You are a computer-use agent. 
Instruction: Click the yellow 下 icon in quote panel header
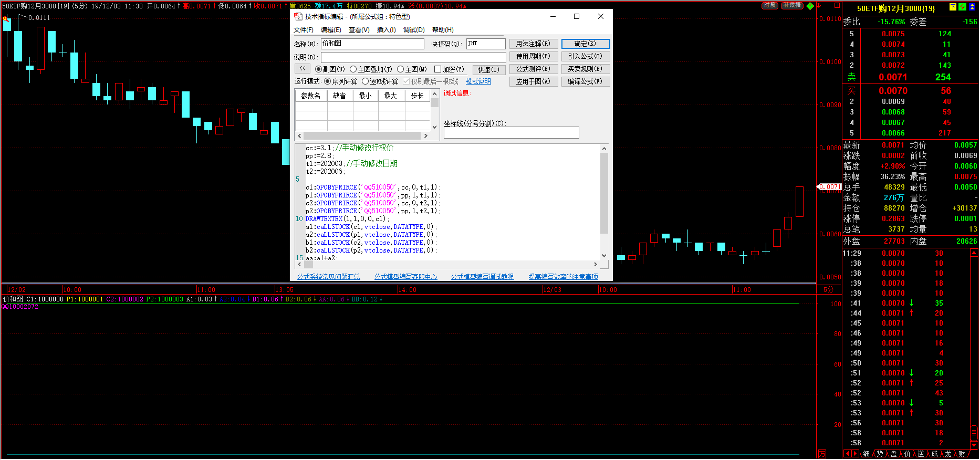953,7
